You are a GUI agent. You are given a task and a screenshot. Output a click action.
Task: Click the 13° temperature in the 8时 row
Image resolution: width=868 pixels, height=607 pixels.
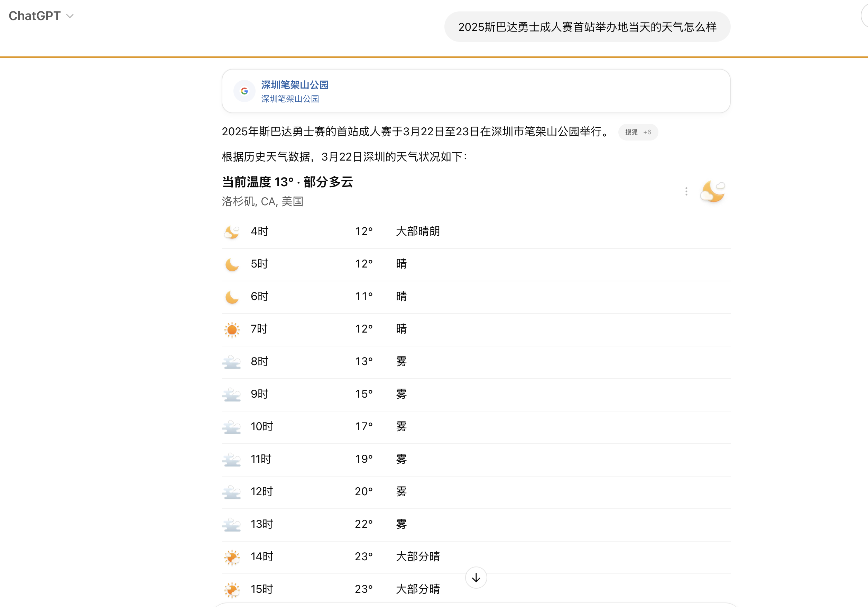coord(364,361)
